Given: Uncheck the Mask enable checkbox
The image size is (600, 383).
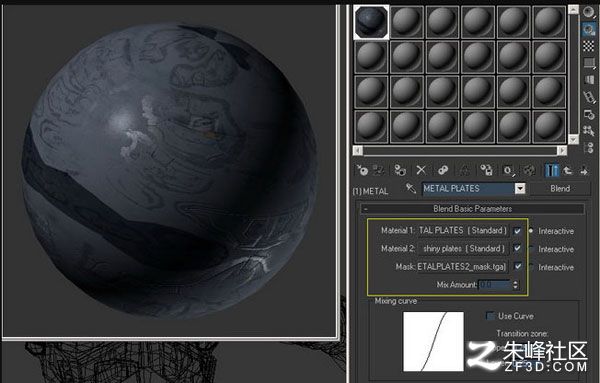Looking at the screenshot, I should click(517, 266).
